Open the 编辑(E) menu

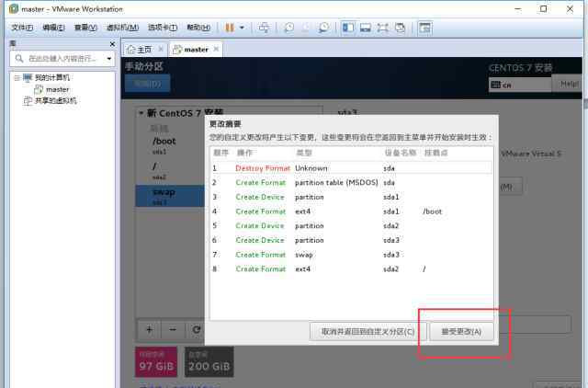pos(53,28)
